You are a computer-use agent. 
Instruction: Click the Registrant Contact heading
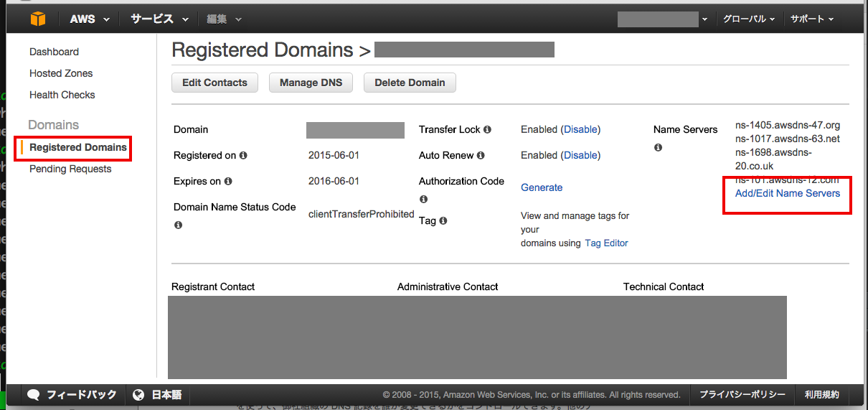tap(213, 286)
